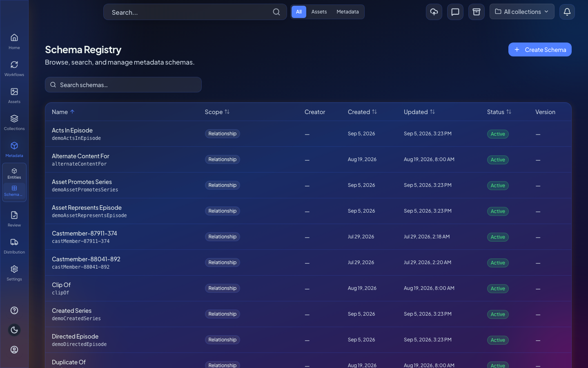
Task: Click the Relationship badge for Acts In Episode
Action: point(222,134)
